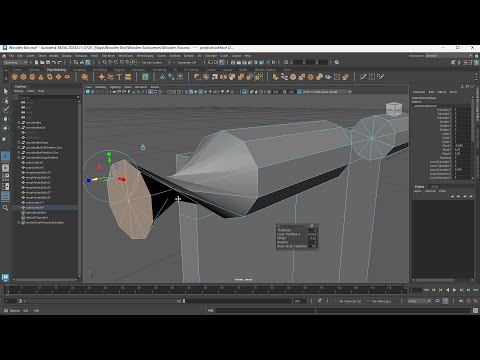This screenshot has height=360, width=480.
Task: Click the Undo arrow icon
Action: [54, 62]
